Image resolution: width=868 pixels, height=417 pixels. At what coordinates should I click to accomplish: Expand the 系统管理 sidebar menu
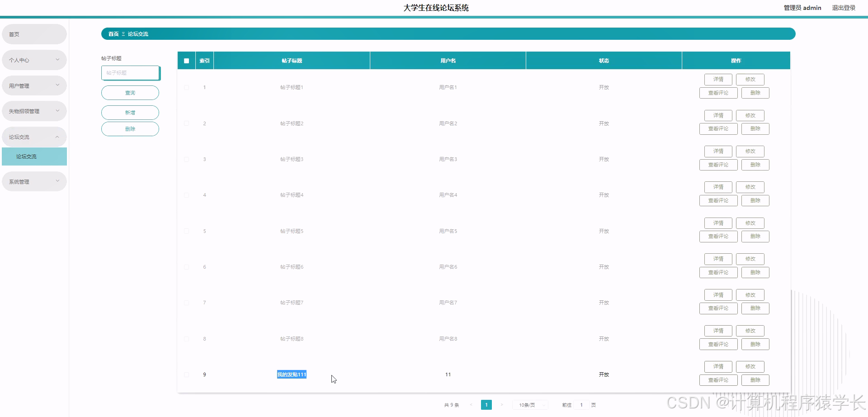click(34, 181)
